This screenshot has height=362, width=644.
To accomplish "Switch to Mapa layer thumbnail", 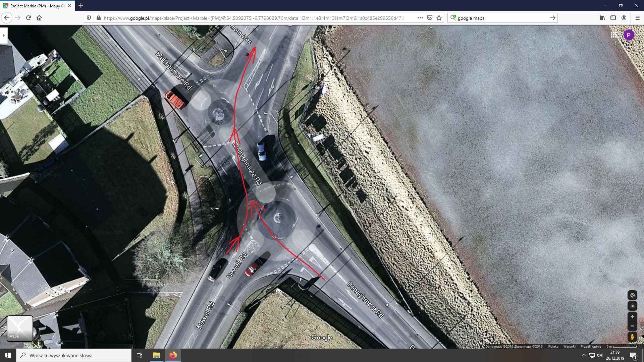I will click(x=20, y=328).
